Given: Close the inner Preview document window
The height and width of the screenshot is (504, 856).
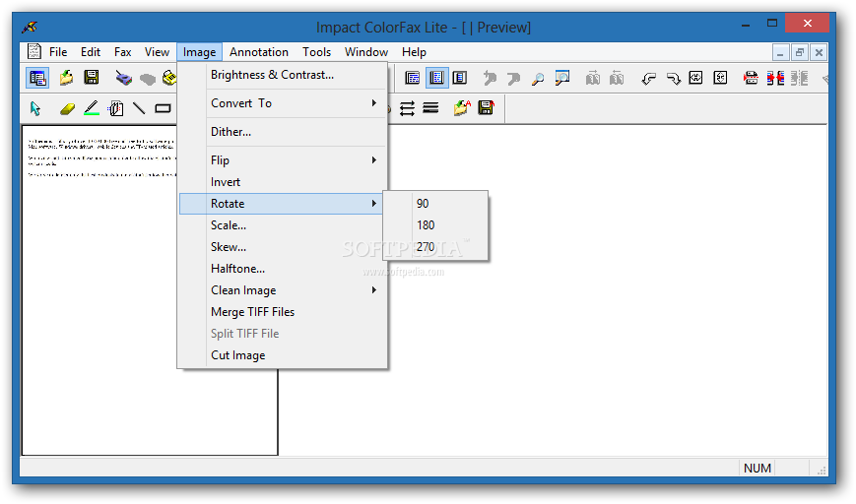Looking at the screenshot, I should pyautogui.click(x=819, y=52).
